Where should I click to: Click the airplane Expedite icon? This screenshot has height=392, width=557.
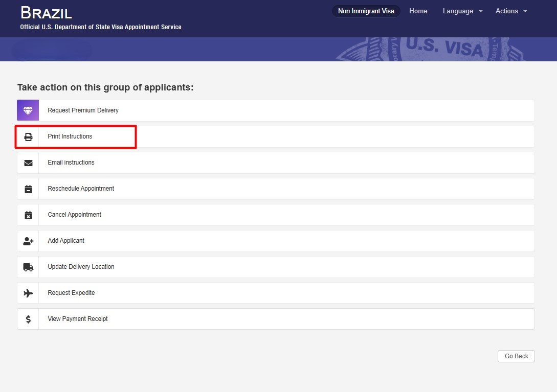28,293
